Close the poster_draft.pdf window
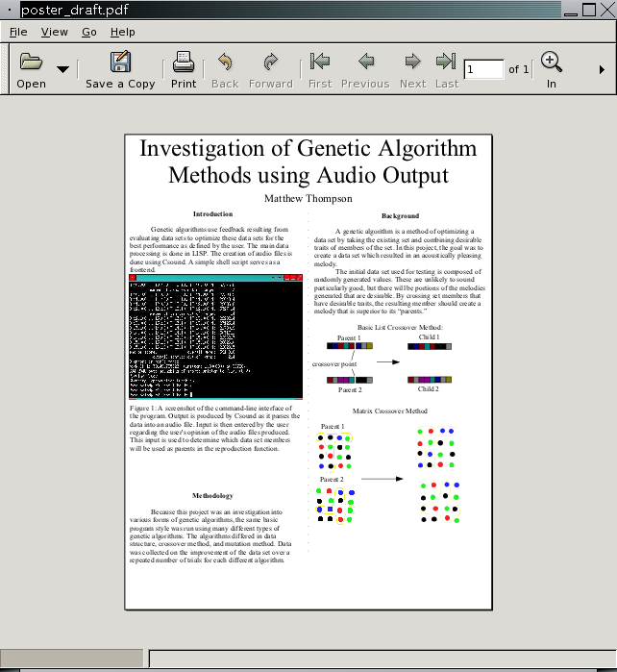Screen dimensions: 617x672 pyautogui.click(x=607, y=10)
